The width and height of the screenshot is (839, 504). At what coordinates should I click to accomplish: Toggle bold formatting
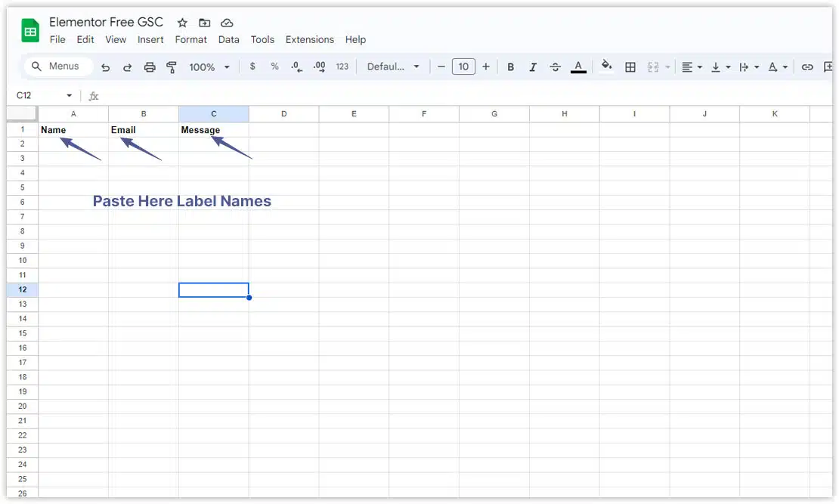coord(511,67)
